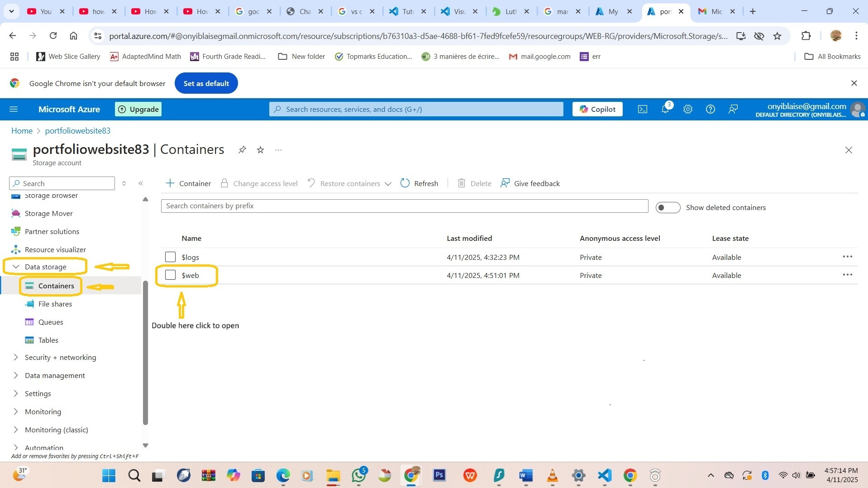The width and height of the screenshot is (868, 488).
Task: Open the ellipsis beside Containers title
Action: pyautogui.click(x=279, y=150)
